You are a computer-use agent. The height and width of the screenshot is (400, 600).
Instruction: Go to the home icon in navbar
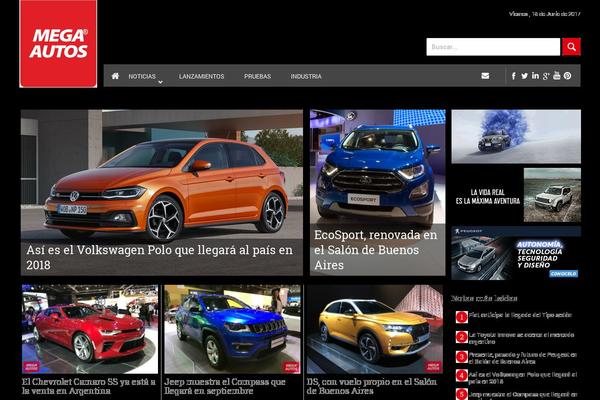[115, 76]
